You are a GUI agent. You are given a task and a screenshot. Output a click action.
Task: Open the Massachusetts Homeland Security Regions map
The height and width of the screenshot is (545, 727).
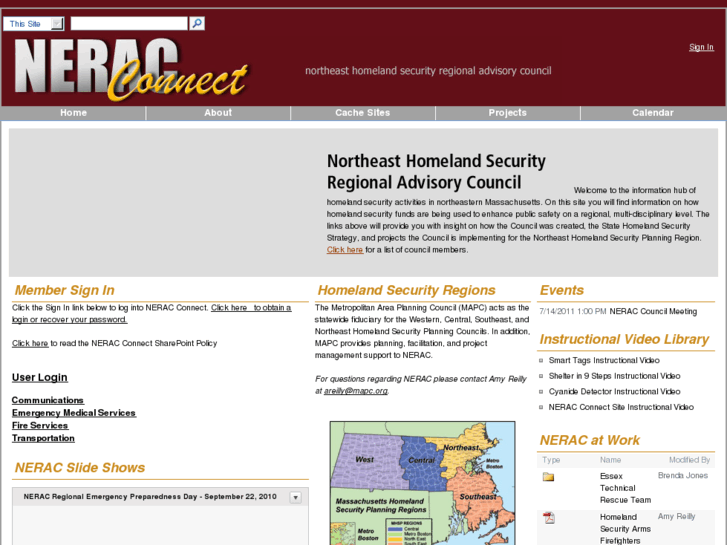click(x=422, y=483)
